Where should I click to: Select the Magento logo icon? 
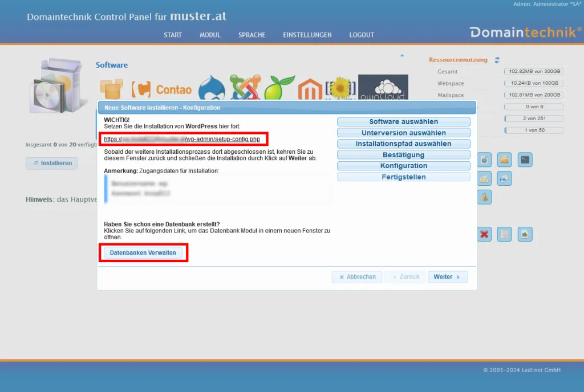[x=310, y=89]
